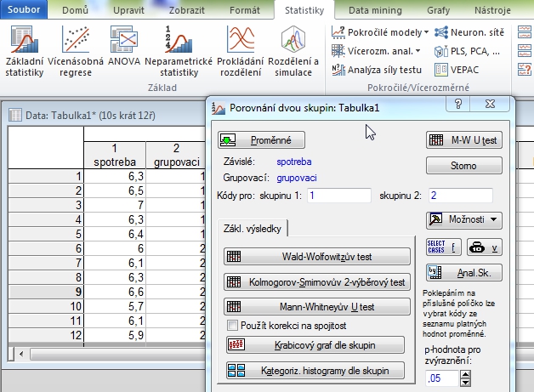Select the spotreba column header

(115, 155)
